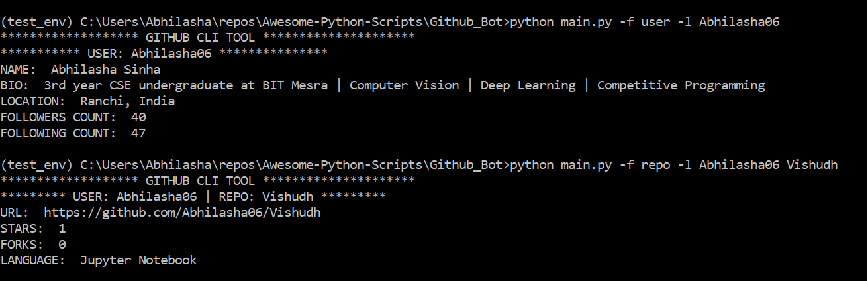Click "Competitive Programming" in the BIO line

pyautogui.click(x=681, y=85)
